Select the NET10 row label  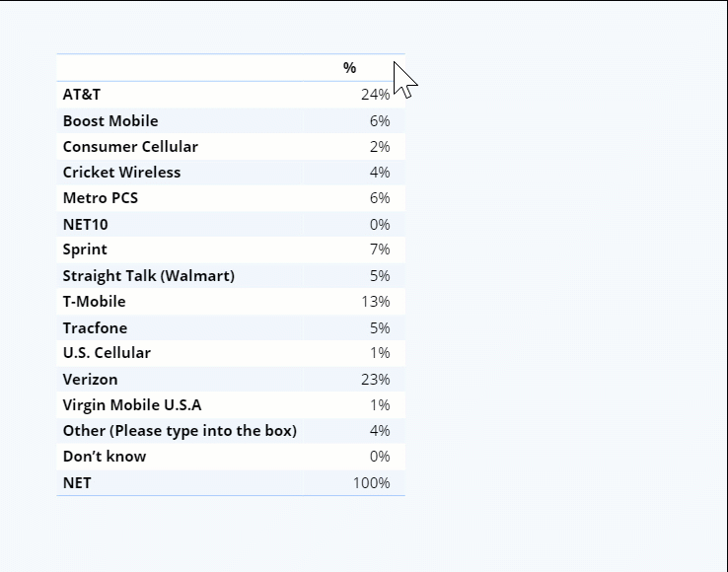86,224
